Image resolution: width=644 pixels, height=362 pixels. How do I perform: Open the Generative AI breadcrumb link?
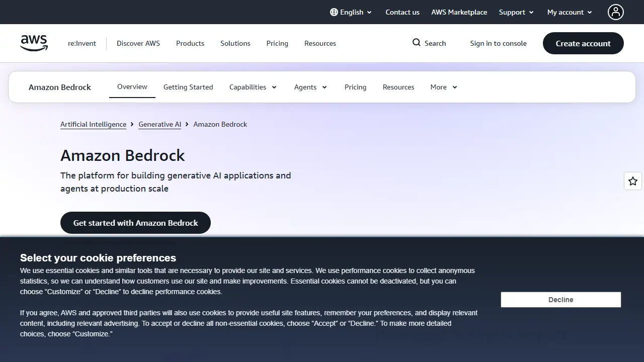159,124
